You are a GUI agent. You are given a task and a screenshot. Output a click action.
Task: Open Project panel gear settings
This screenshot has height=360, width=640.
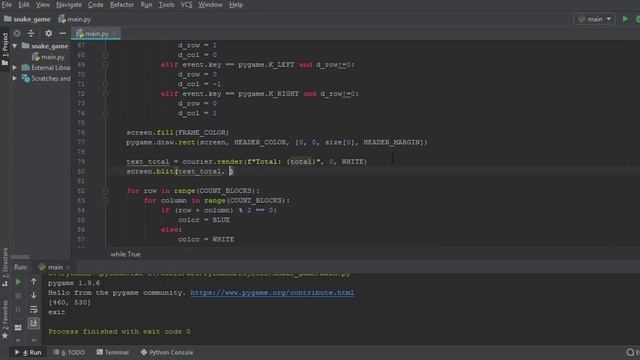coord(49,33)
